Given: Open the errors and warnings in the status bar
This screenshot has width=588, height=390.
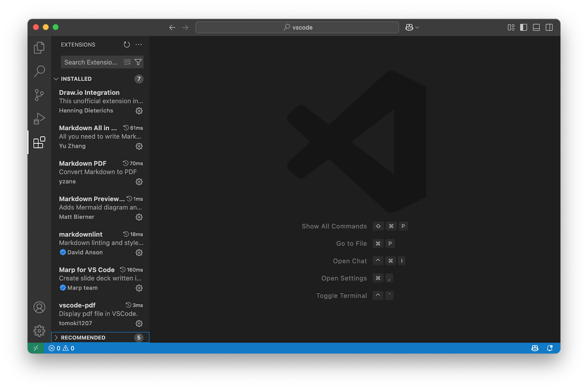Looking at the screenshot, I should pyautogui.click(x=61, y=348).
